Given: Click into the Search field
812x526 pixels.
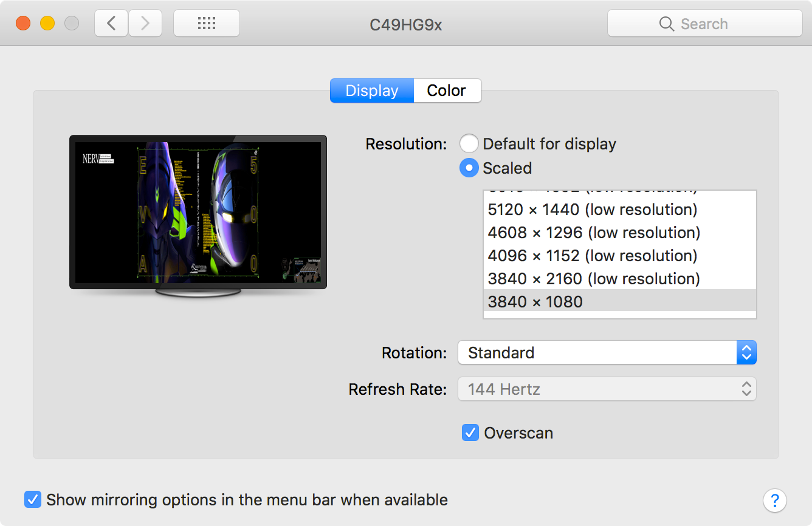Looking at the screenshot, I should pos(705,24).
